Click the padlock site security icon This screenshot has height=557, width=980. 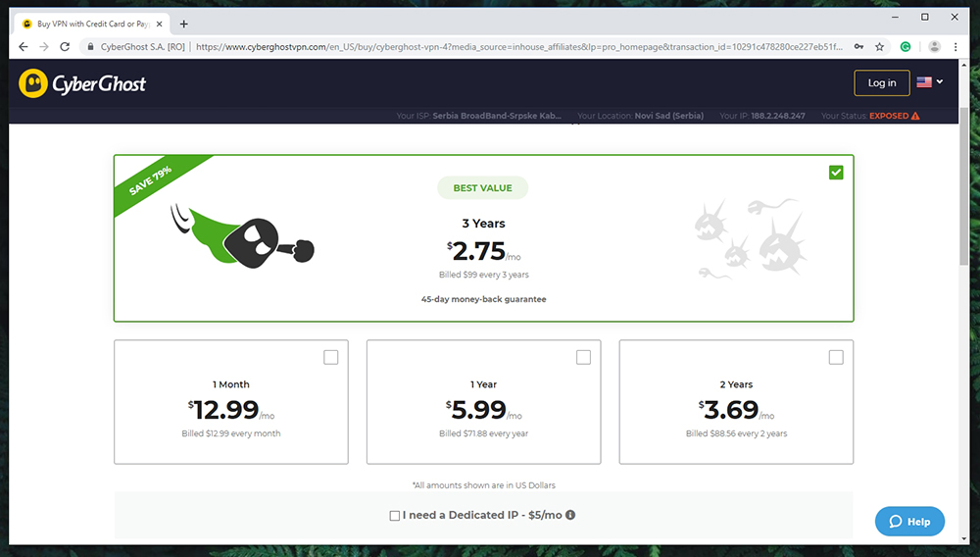[x=90, y=46]
